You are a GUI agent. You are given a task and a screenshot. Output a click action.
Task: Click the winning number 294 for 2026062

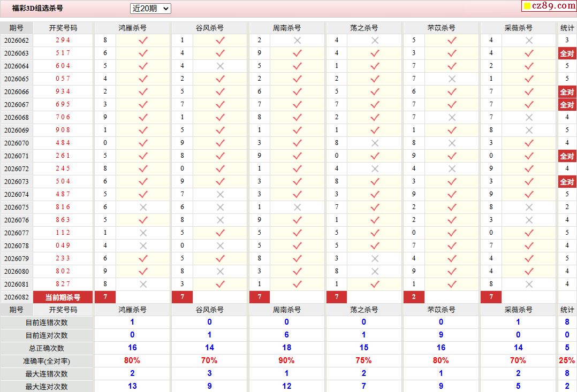tap(63, 40)
